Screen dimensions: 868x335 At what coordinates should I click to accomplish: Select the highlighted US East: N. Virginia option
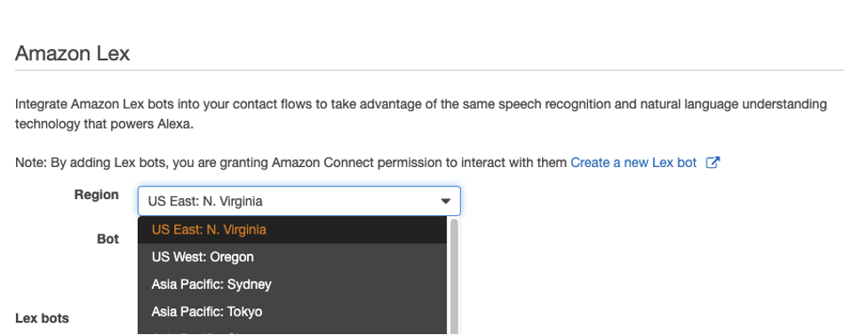click(292, 230)
